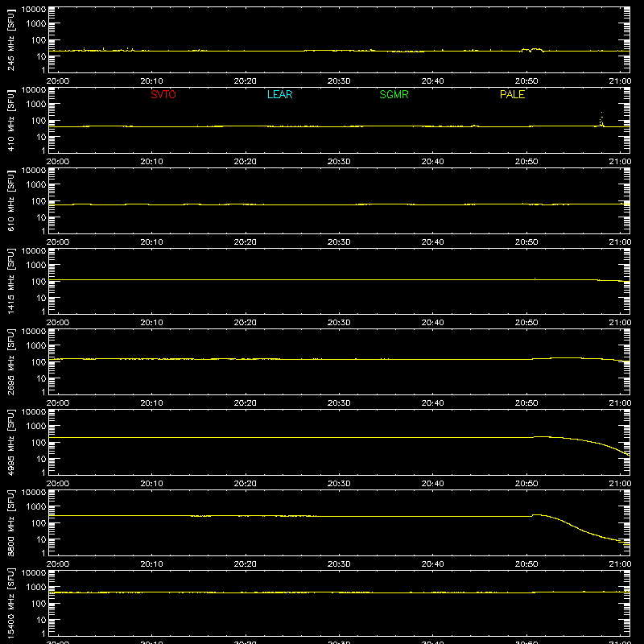The width and height of the screenshot is (644, 644).
Task: Click the 20:10 time label under 8800 MHz plot
Action: [151, 564]
